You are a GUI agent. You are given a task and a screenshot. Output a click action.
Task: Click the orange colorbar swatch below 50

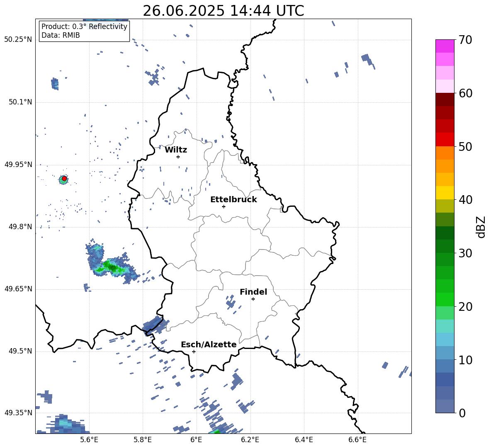point(445,153)
